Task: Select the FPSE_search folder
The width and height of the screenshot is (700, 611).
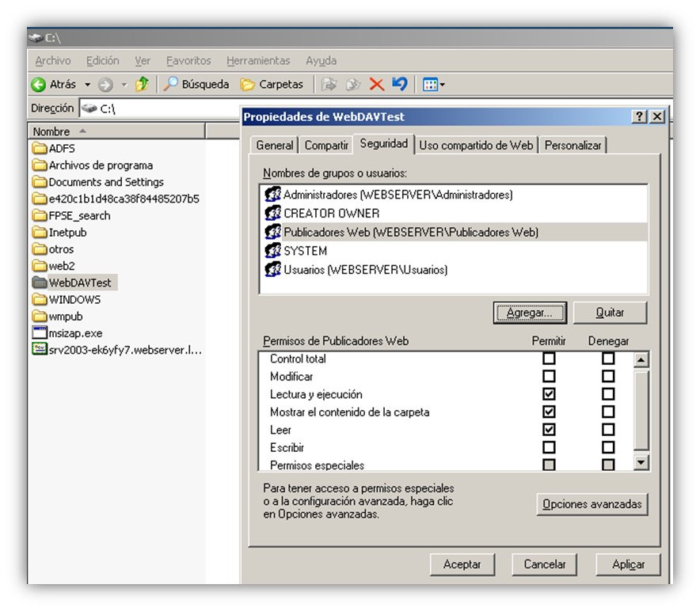Action: [71, 215]
